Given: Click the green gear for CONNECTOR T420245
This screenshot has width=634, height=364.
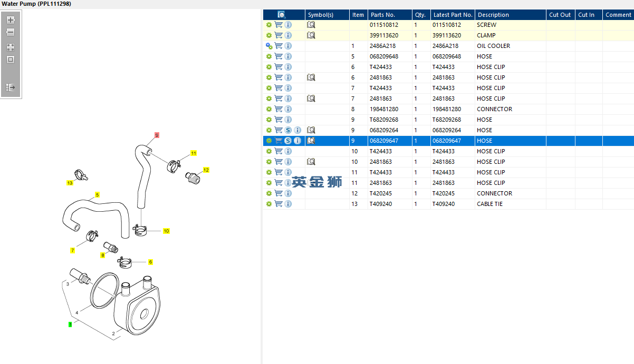Looking at the screenshot, I should (x=269, y=193).
